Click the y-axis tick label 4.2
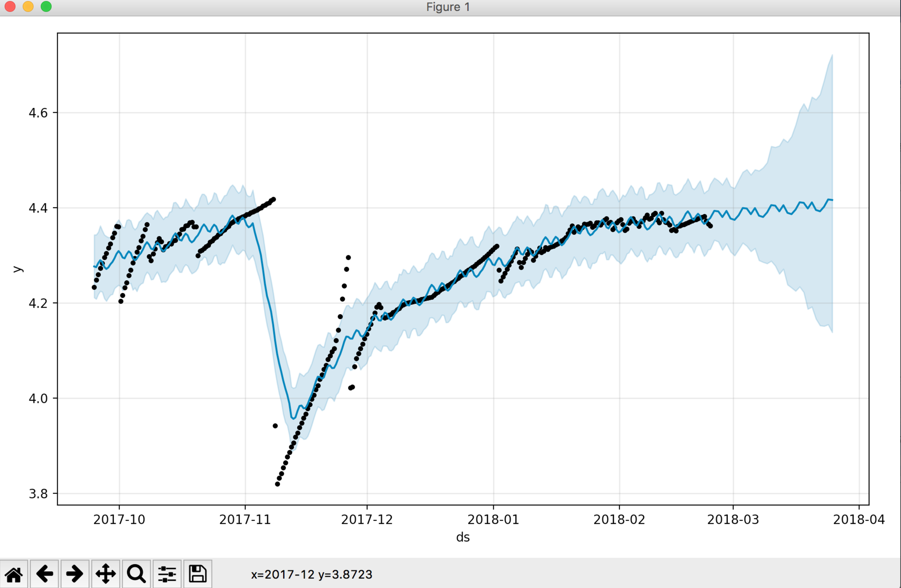The image size is (901, 588). tap(38, 303)
